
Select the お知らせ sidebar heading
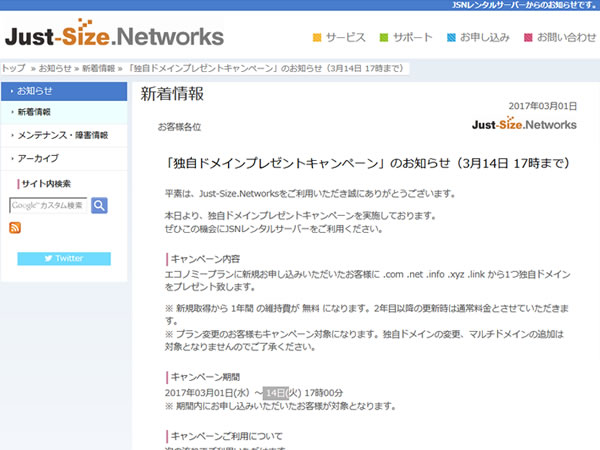pyautogui.click(x=64, y=91)
